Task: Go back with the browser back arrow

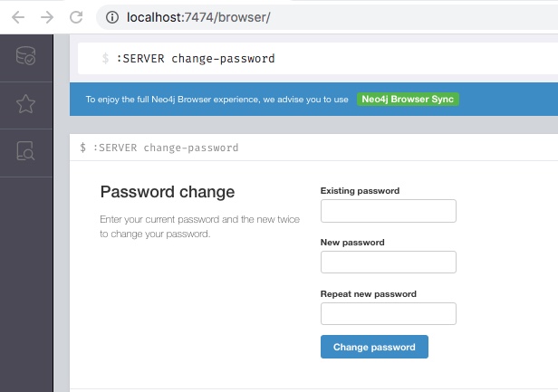Action: click(x=18, y=16)
